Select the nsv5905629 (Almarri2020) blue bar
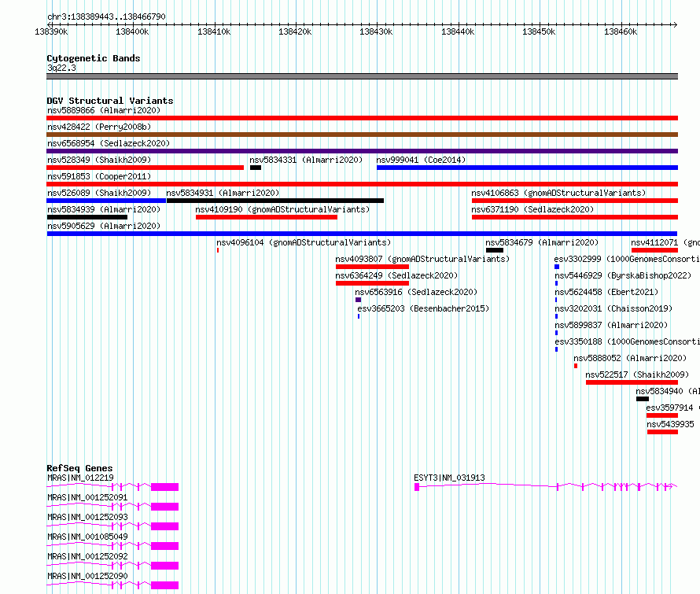Viewport: 700px width, 594px height. [x=362, y=234]
